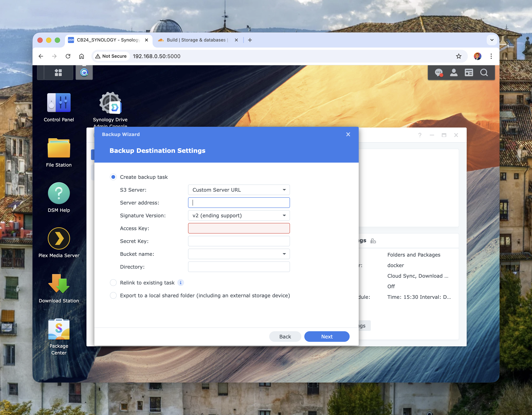
Task: Select Relink to existing task
Action: click(x=113, y=283)
